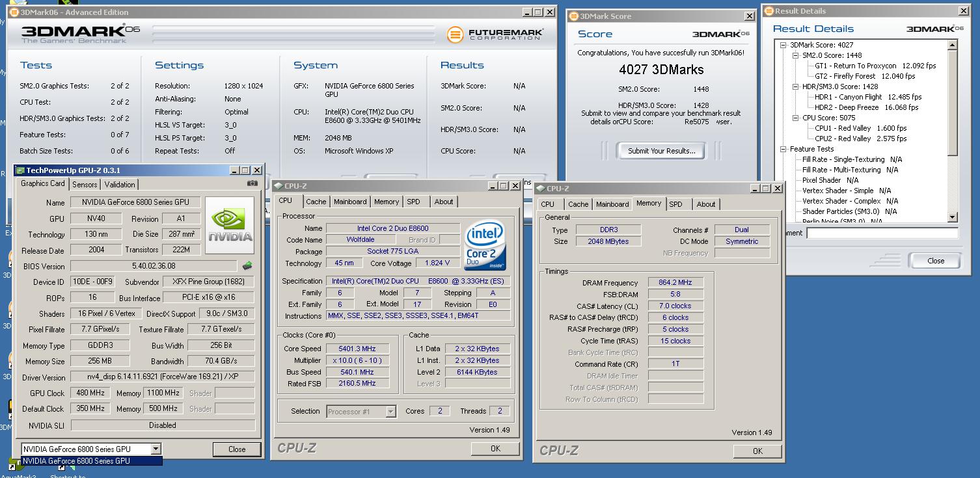Select the HDR1 - Canyon Flight row
980x478 pixels.
pos(868,97)
